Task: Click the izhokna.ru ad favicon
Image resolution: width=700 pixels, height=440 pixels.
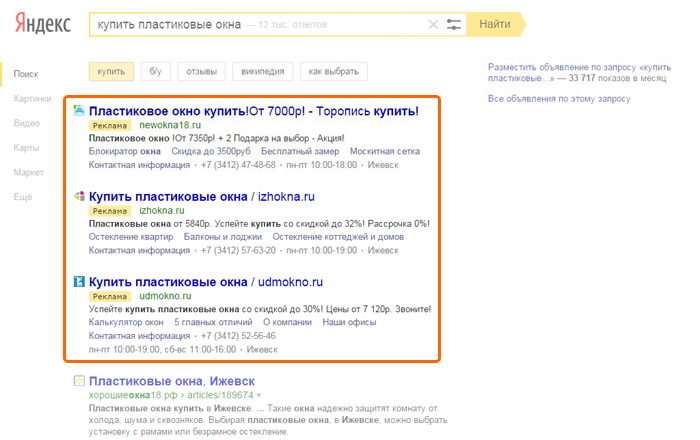Action: click(x=79, y=196)
